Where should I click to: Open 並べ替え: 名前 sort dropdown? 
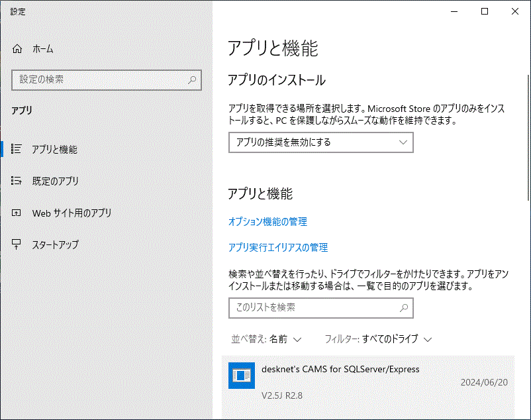(x=266, y=339)
